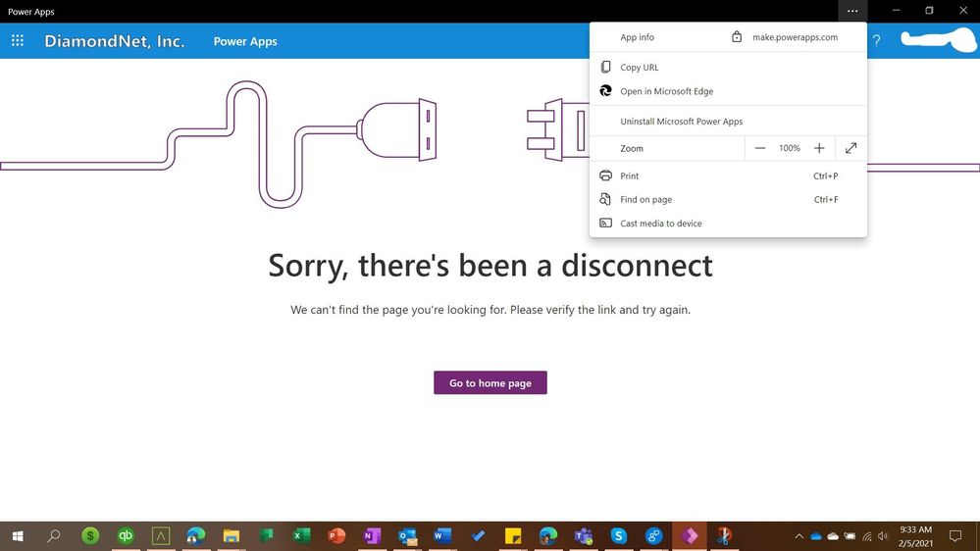Image resolution: width=980 pixels, height=551 pixels.
Task: Select Find on page menu item
Action: (728, 199)
